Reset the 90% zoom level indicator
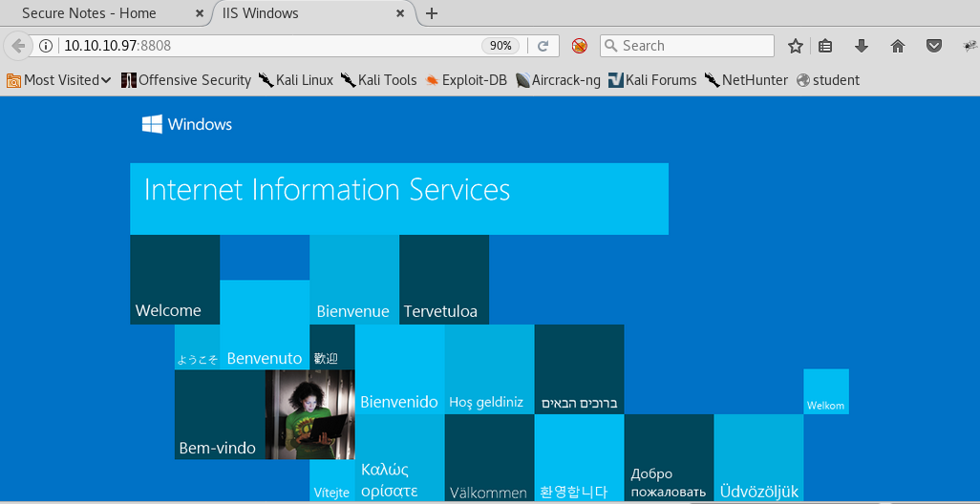 pos(501,46)
